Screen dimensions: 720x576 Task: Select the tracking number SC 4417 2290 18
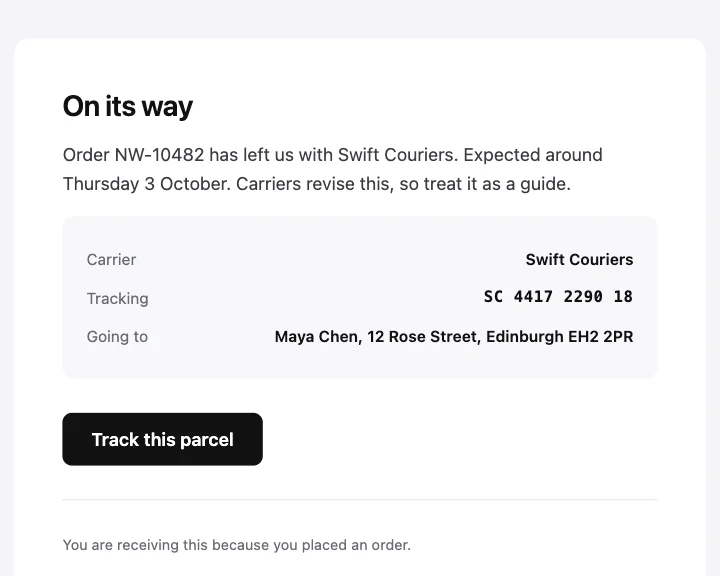click(x=558, y=297)
